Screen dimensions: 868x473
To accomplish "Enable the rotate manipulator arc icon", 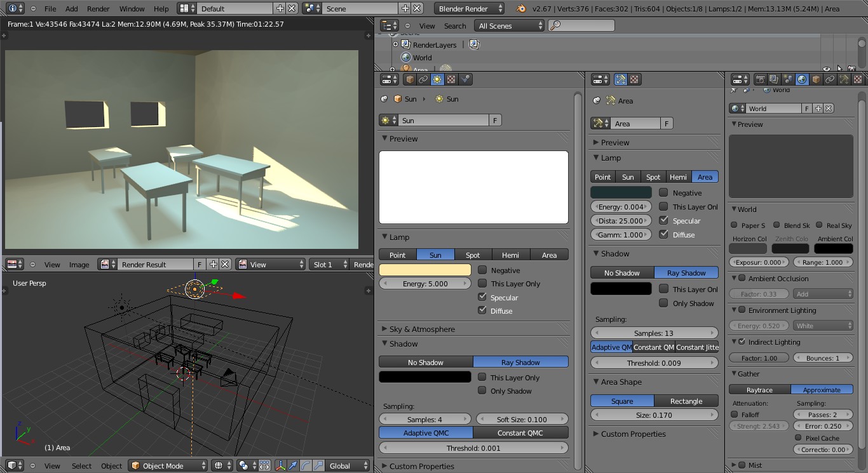I will 306,465.
